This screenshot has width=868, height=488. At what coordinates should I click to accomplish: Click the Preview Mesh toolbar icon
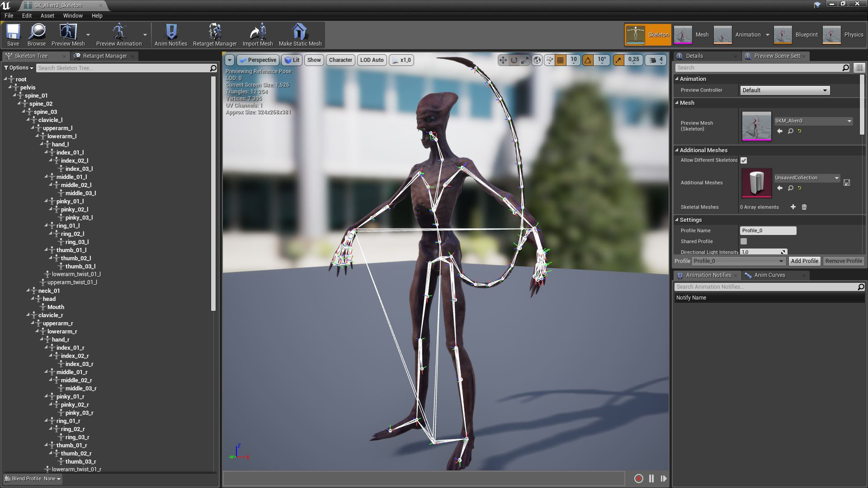(x=68, y=35)
